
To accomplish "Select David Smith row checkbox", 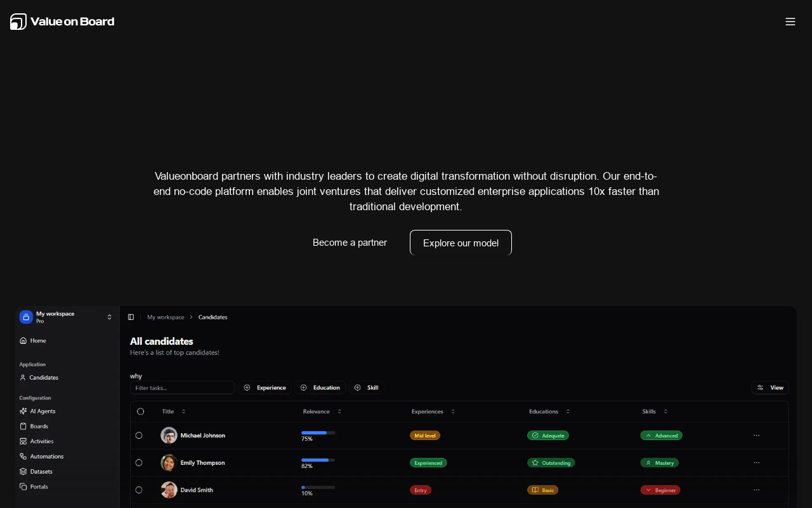I will coord(139,490).
